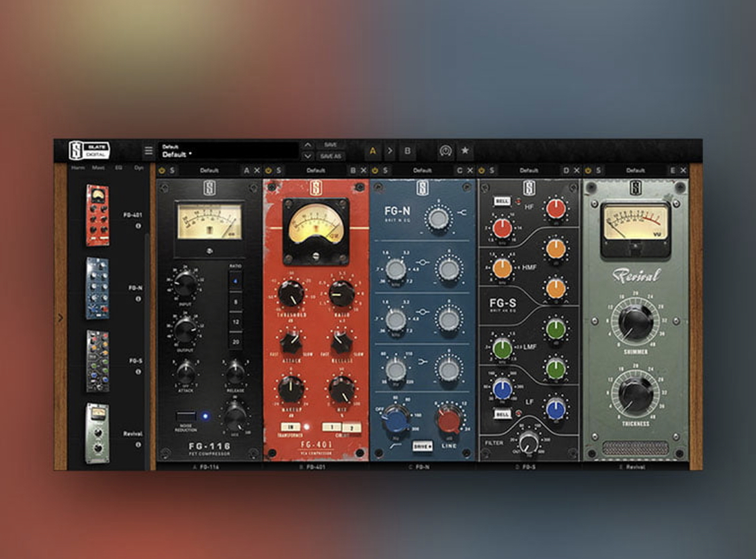Open info icon under FG-S in browser

[x=138, y=372]
